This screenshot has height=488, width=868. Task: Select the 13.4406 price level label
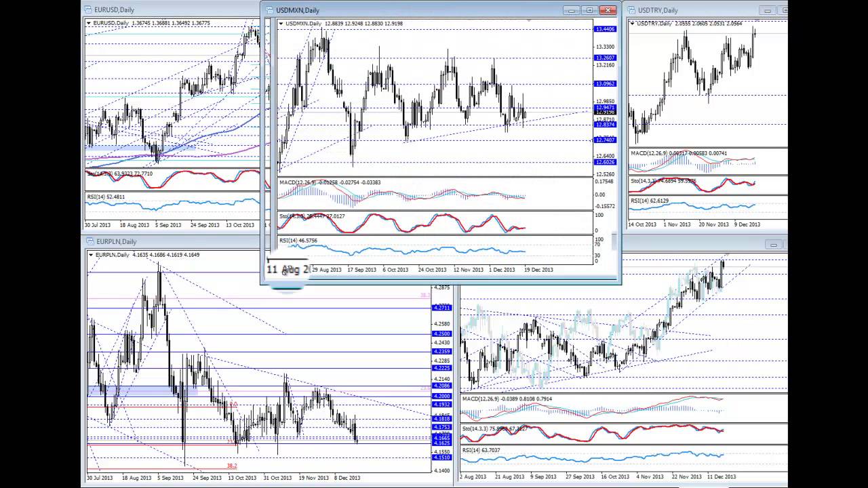point(605,29)
